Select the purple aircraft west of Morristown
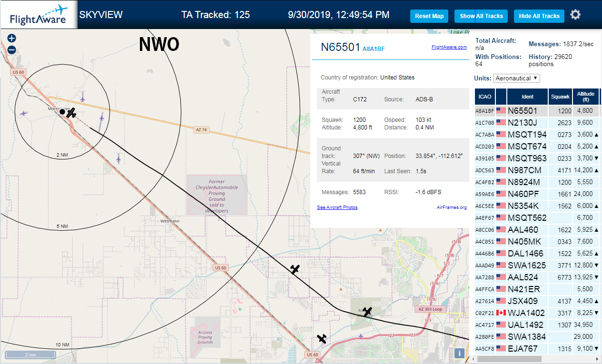602x364 pixels. (24, 113)
